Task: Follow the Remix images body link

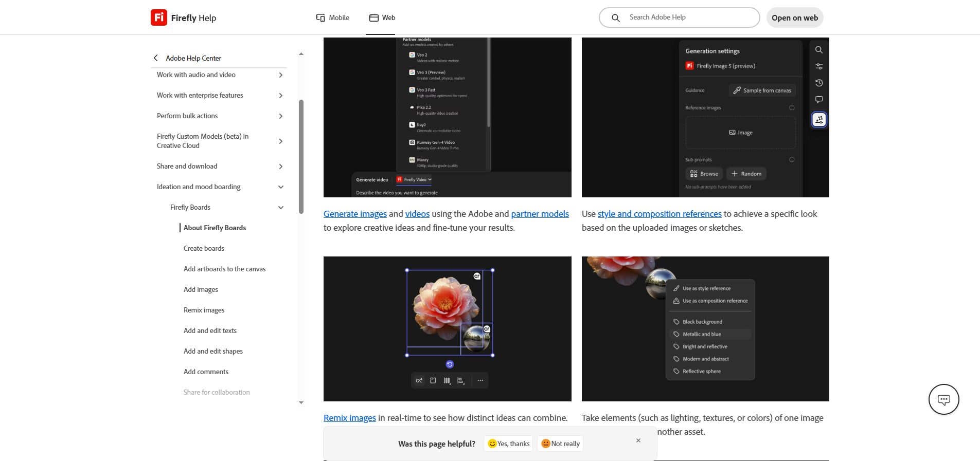Action: [350, 418]
